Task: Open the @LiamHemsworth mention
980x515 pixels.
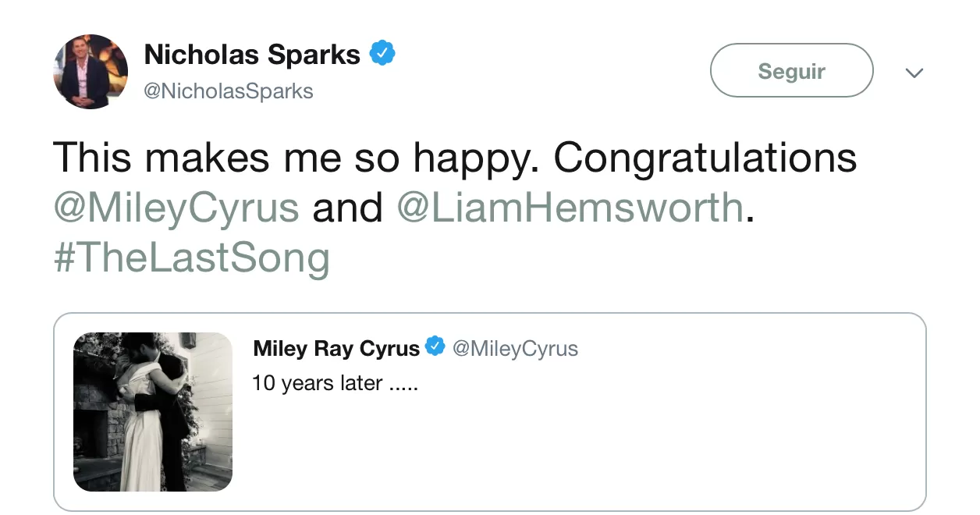Action: pyautogui.click(x=570, y=208)
